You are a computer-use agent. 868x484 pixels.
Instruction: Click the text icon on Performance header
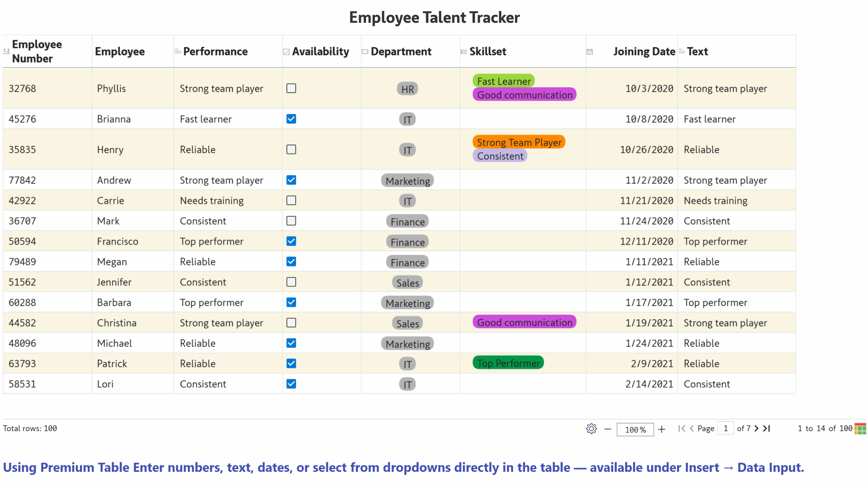(x=178, y=52)
